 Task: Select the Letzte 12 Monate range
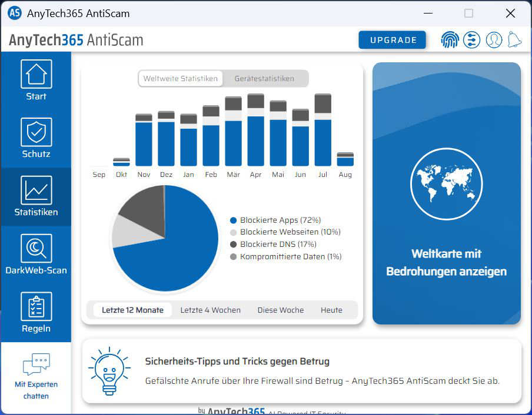coord(132,310)
